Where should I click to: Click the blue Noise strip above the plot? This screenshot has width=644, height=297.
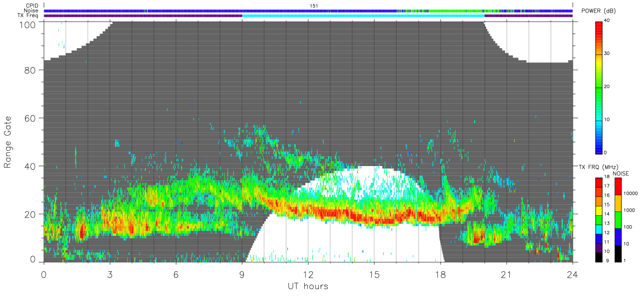308,10
